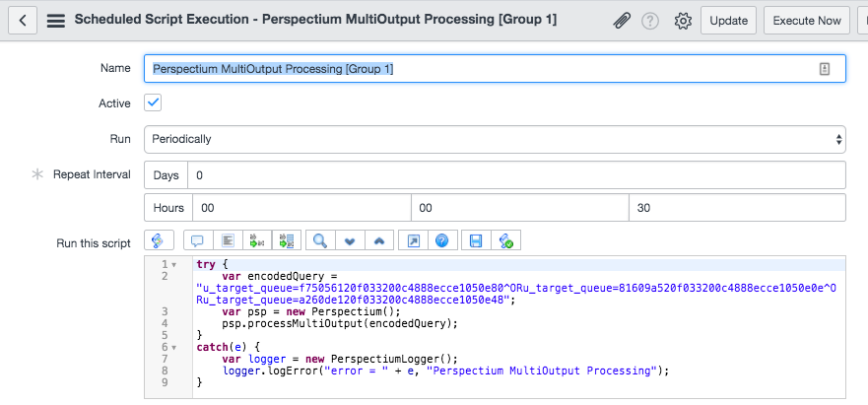Click the full screen script editor icon
The image size is (868, 405).
pyautogui.click(x=413, y=240)
